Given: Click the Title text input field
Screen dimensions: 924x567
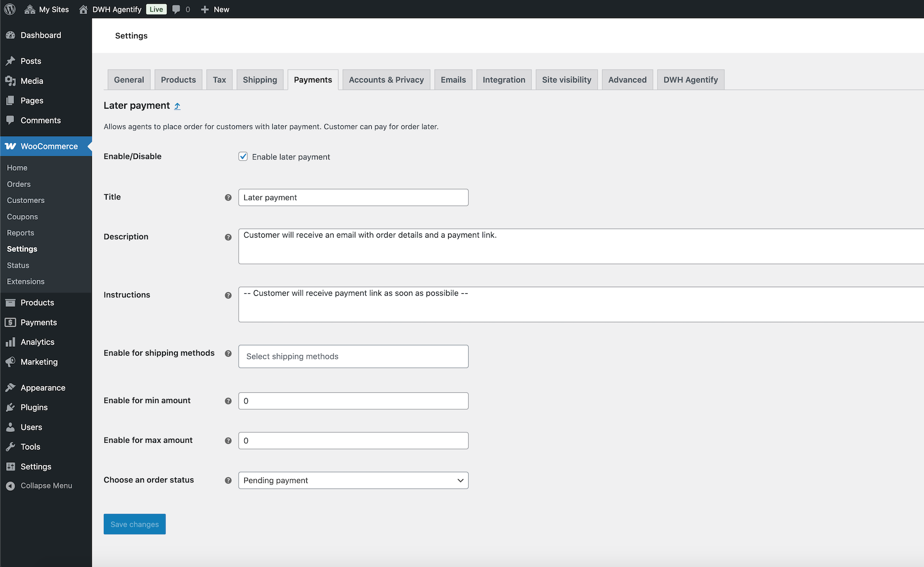Looking at the screenshot, I should click(353, 197).
